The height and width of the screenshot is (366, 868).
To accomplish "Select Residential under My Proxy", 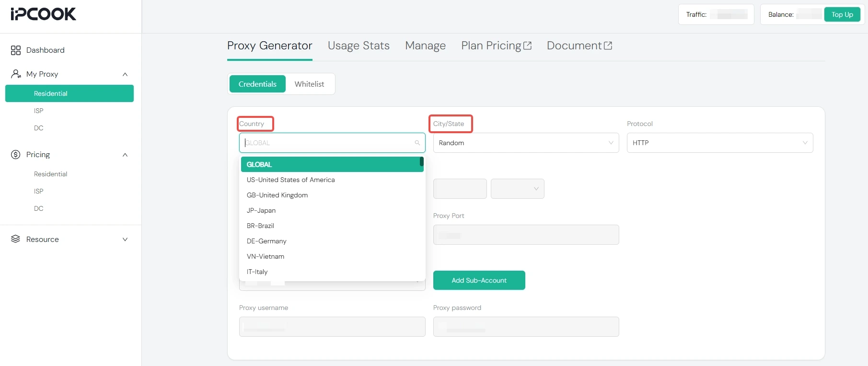I will click(69, 93).
